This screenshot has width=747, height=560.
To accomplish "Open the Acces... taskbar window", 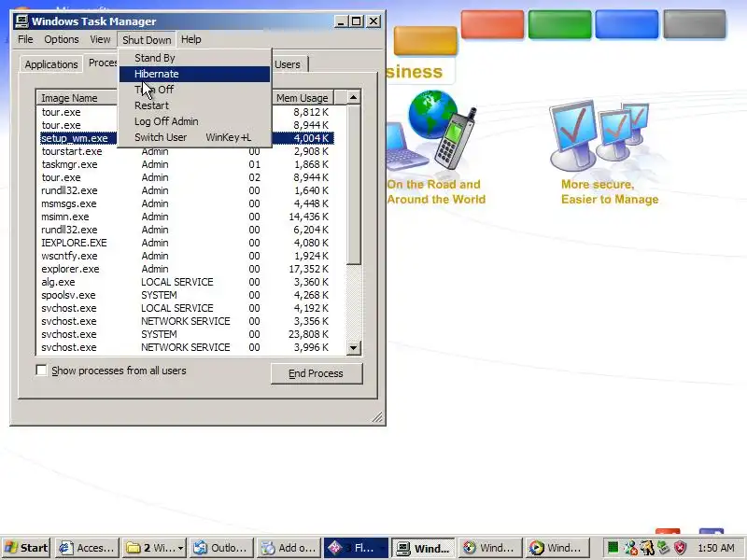I will pyautogui.click(x=87, y=548).
